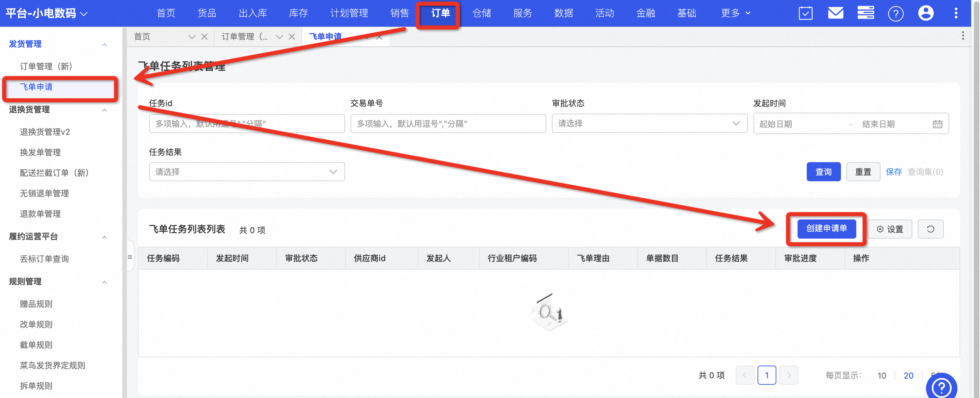Image resolution: width=980 pixels, height=398 pixels.
Task: Show 10 items per page
Action: point(882,375)
